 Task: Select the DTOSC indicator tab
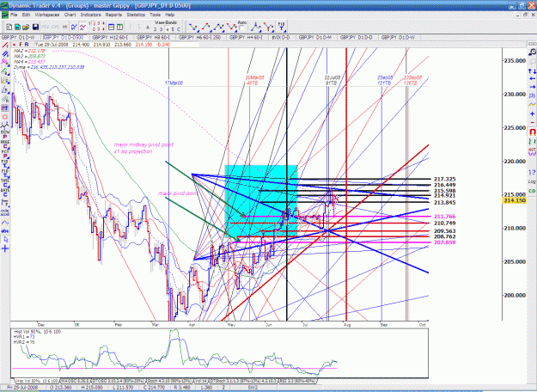(x=119, y=381)
